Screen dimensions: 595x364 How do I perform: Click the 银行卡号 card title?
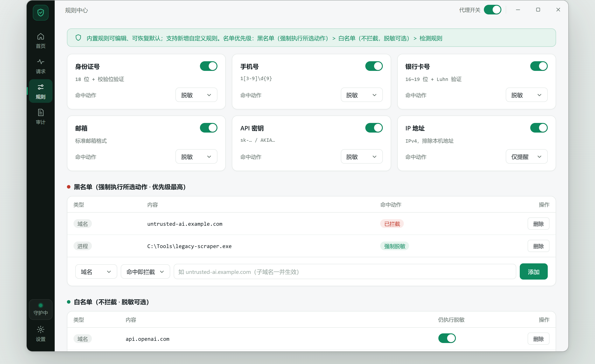[x=418, y=66]
